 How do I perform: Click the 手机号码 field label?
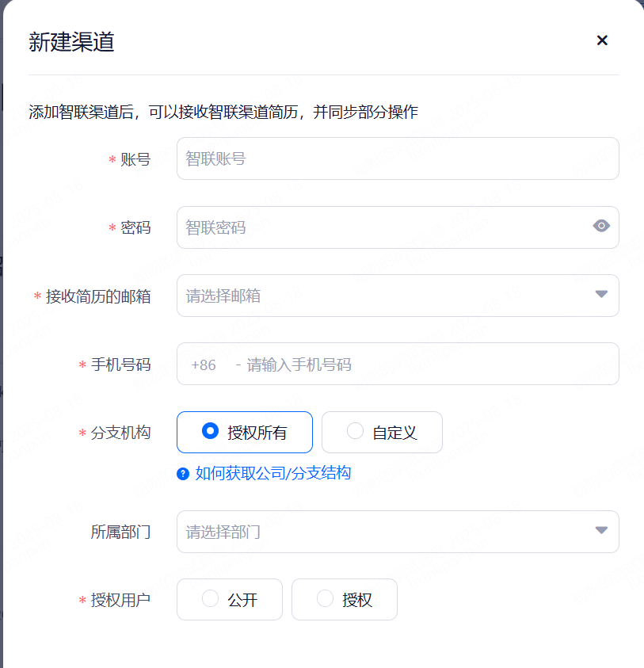tap(120, 365)
